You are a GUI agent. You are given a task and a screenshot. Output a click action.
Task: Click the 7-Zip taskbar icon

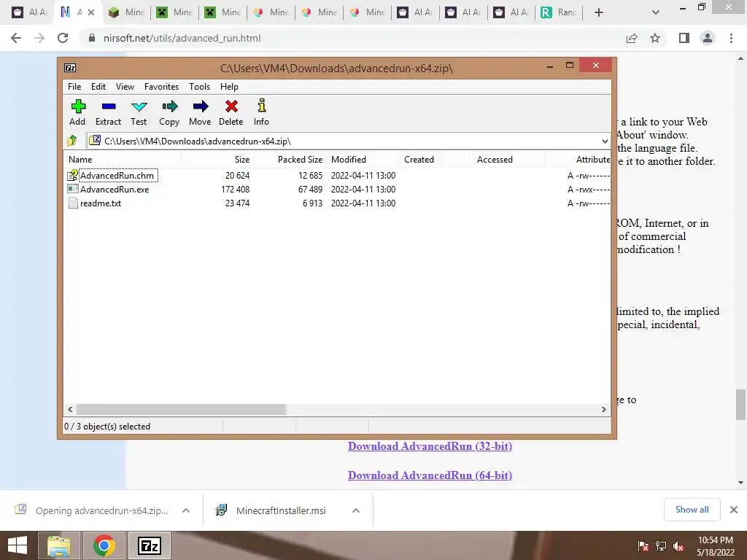point(149,545)
